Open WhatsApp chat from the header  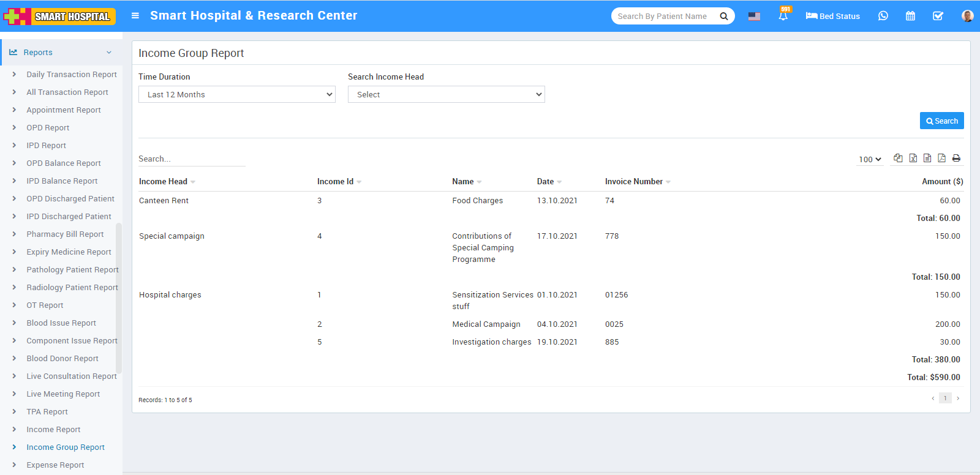(x=883, y=16)
